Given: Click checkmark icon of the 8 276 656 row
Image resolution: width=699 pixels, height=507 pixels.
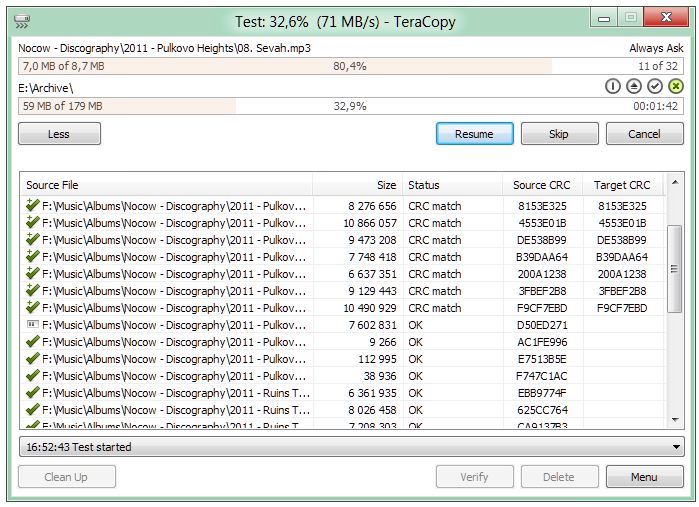Looking at the screenshot, I should click(33, 205).
